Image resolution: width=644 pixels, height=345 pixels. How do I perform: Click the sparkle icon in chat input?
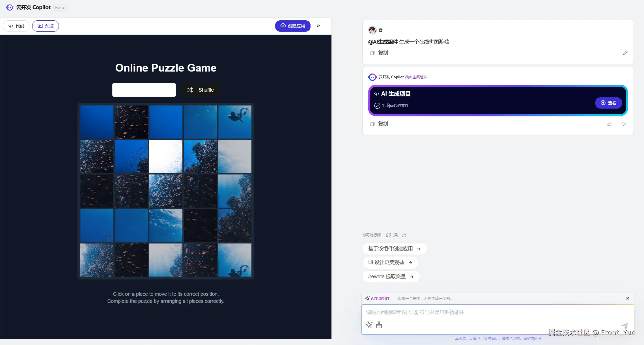tap(369, 325)
